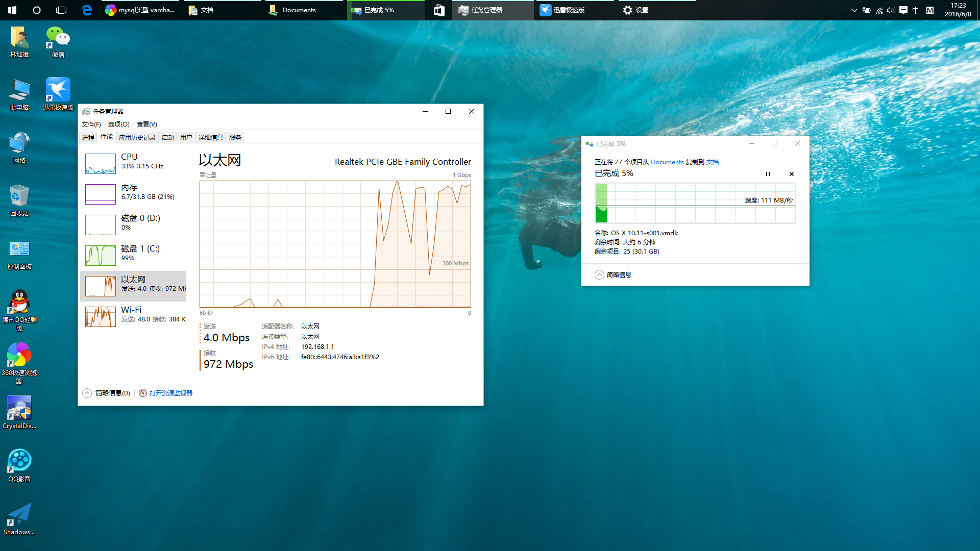Select the 回收站 recycle bin icon
The height and width of the screenshot is (551, 980).
pos(19,201)
